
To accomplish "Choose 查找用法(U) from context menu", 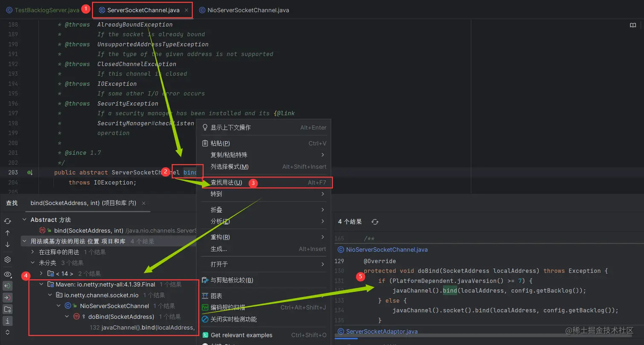I will 264,182.
